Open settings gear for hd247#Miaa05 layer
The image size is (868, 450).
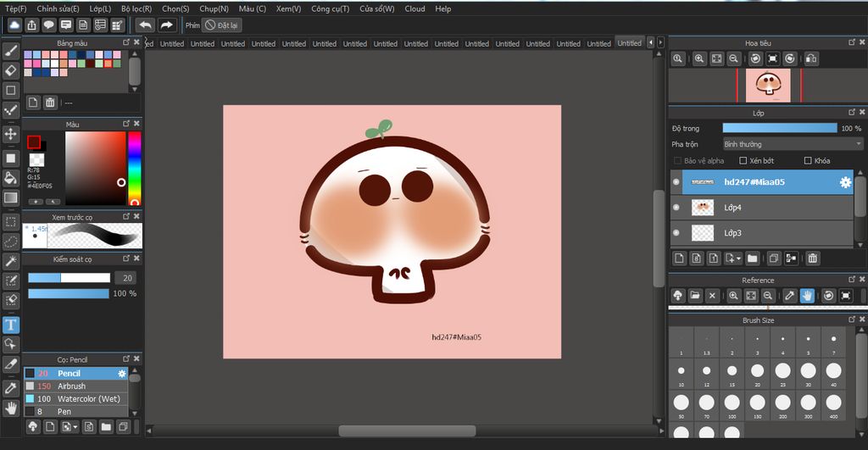[x=844, y=182]
